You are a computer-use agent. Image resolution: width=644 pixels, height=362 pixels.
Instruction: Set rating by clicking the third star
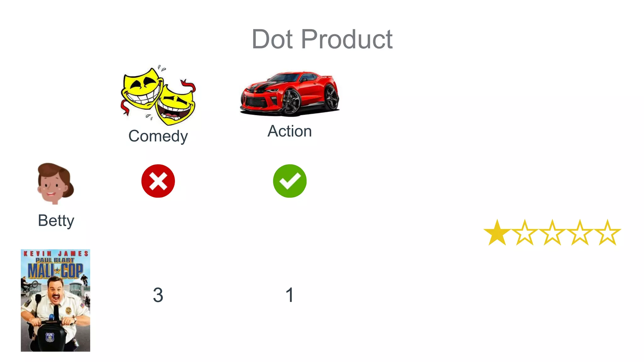pos(552,233)
